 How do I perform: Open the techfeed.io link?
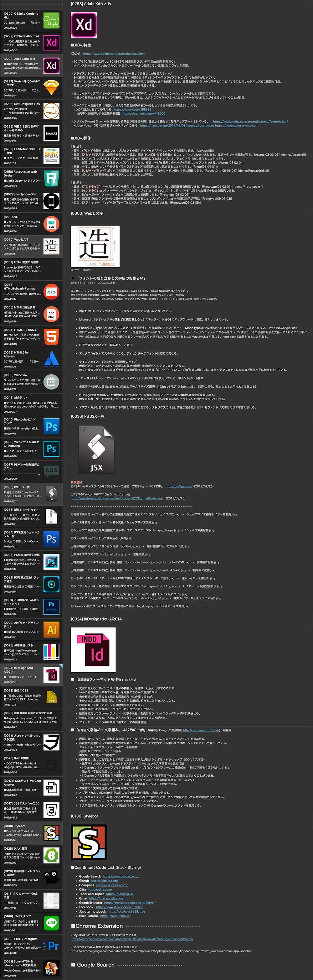(x=120, y=894)
